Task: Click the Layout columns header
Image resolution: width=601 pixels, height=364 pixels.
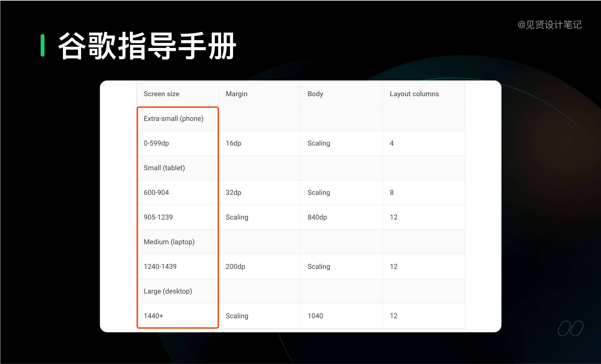Action: 414,94
